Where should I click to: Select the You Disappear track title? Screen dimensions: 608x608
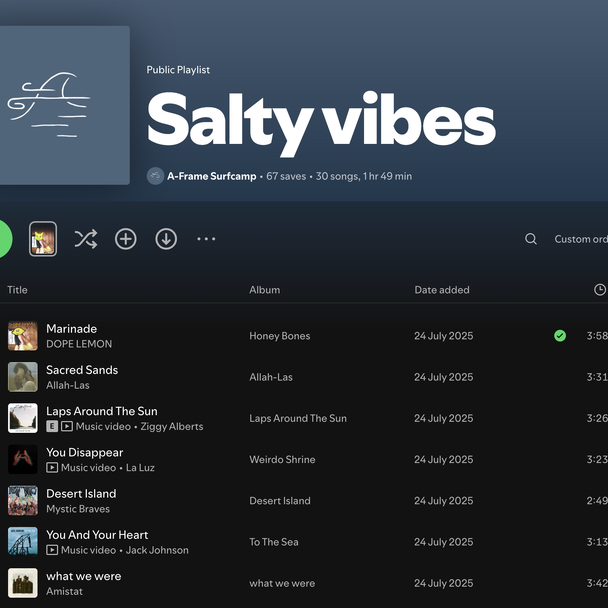coord(85,452)
